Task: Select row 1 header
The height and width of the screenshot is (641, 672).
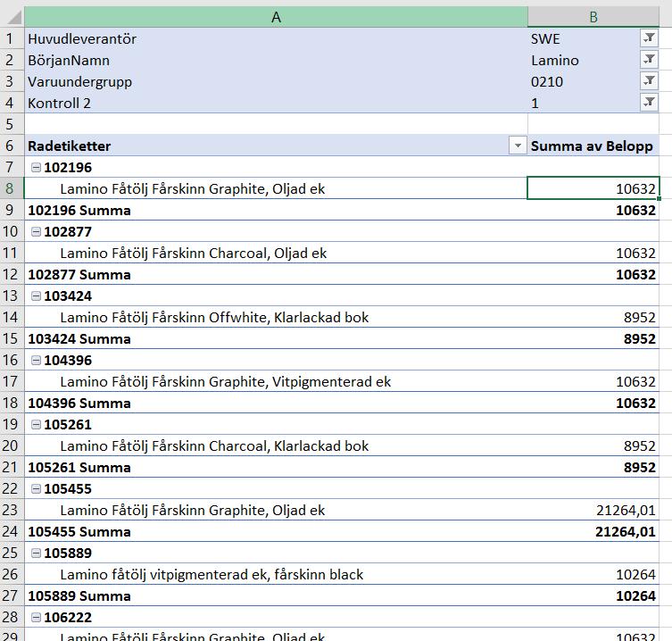Action: [x=10, y=38]
